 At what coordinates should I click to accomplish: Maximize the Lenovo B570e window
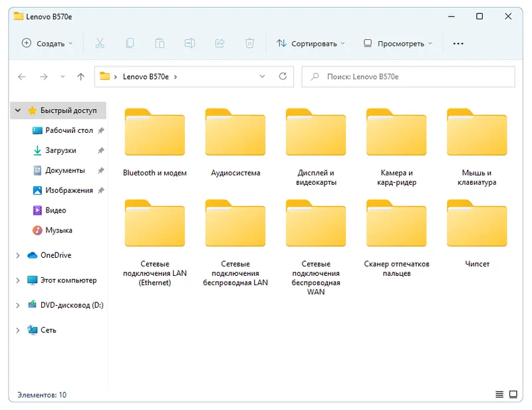(479, 16)
